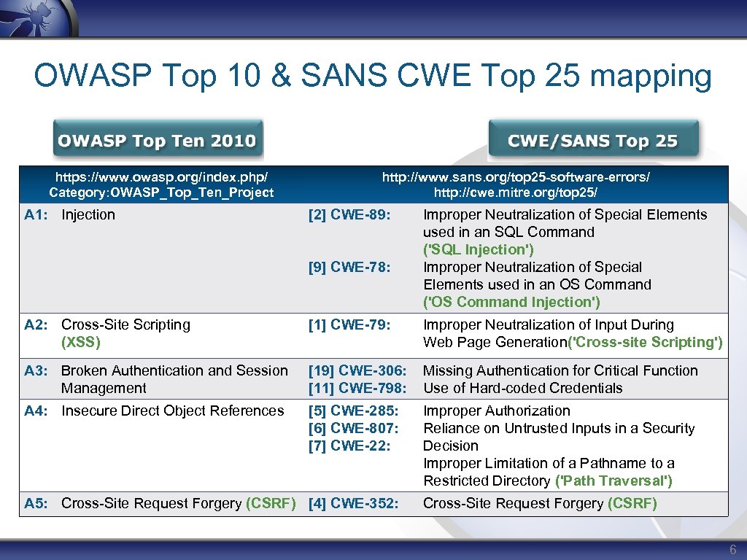Click the [7] CWE-22: entry
This screenshot has height=560, width=747.
pyautogui.click(x=349, y=446)
